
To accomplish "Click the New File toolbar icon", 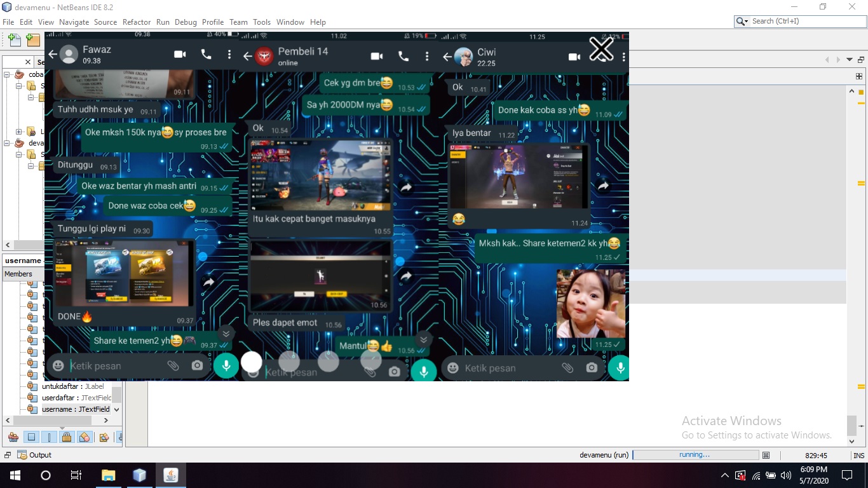I will 15,40.
